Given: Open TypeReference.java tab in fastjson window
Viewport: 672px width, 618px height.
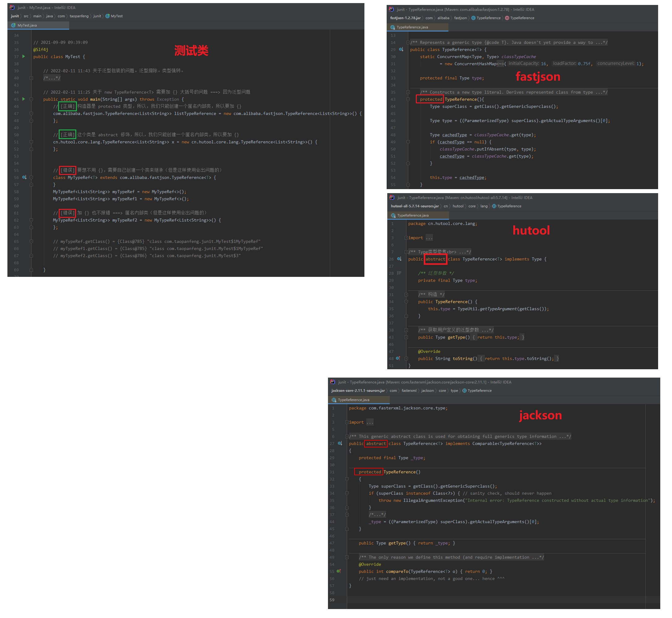Looking at the screenshot, I should point(417,28).
